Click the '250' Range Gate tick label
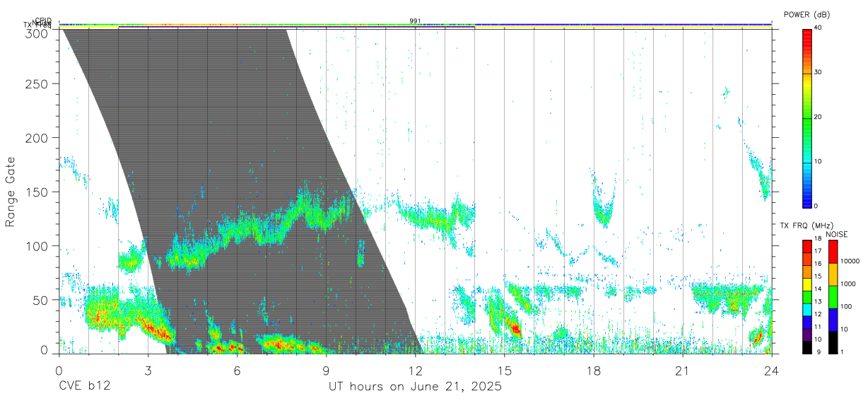868x401 pixels. pyautogui.click(x=37, y=83)
